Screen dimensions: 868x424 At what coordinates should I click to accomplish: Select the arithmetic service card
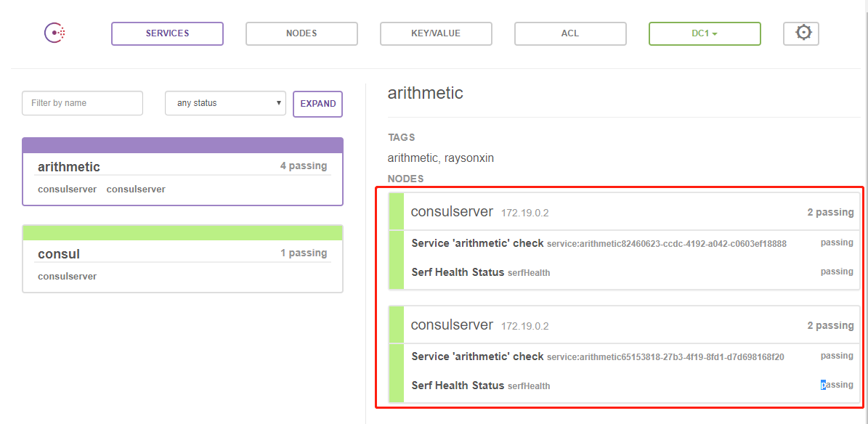(182, 171)
